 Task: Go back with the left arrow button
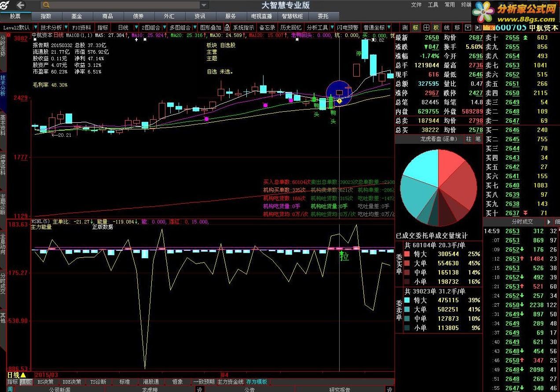20,5
